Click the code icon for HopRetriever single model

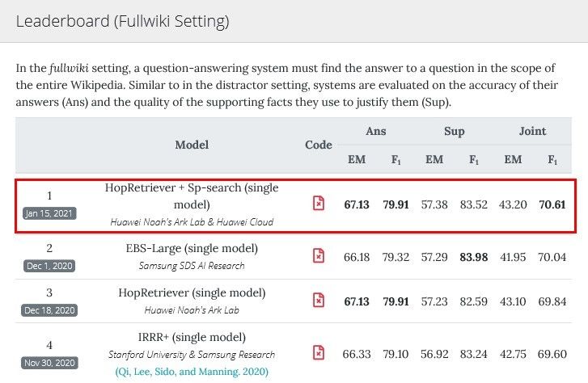pos(319,300)
